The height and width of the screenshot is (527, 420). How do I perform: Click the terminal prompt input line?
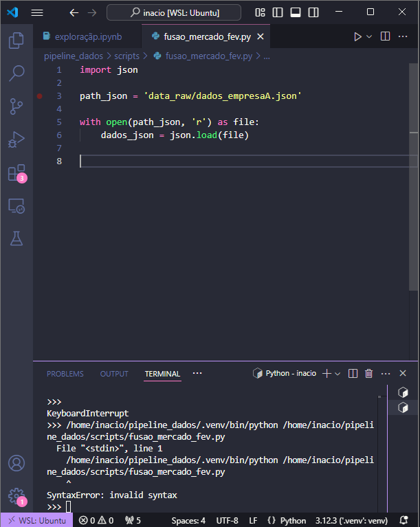pyautogui.click(x=212, y=506)
